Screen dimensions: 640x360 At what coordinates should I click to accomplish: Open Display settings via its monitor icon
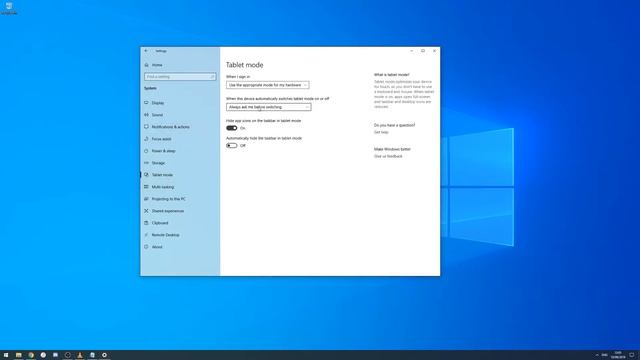[x=146, y=103]
